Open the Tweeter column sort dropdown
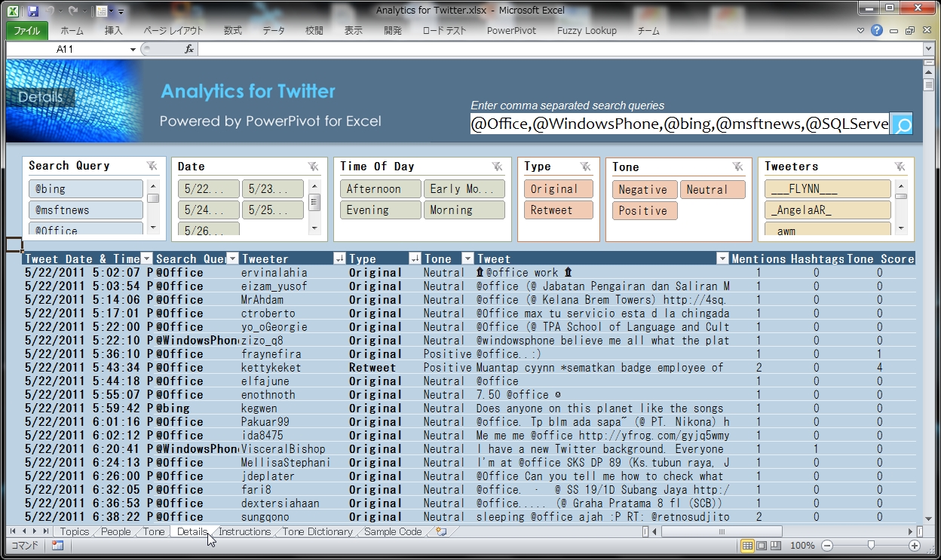941x560 pixels. [339, 259]
